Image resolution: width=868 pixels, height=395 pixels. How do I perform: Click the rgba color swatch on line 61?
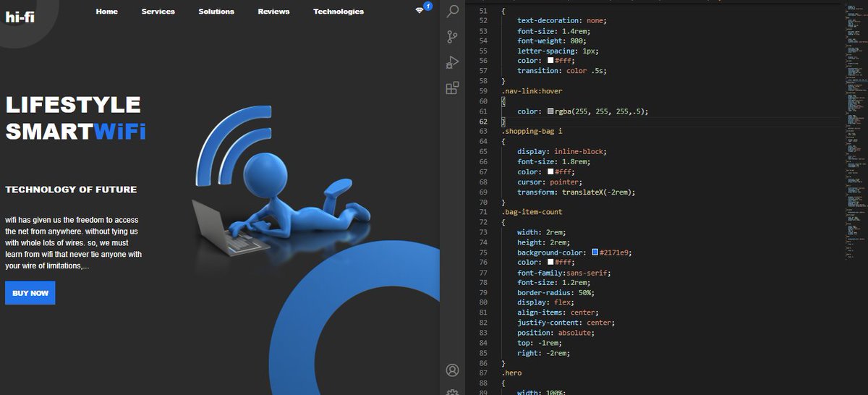click(550, 111)
